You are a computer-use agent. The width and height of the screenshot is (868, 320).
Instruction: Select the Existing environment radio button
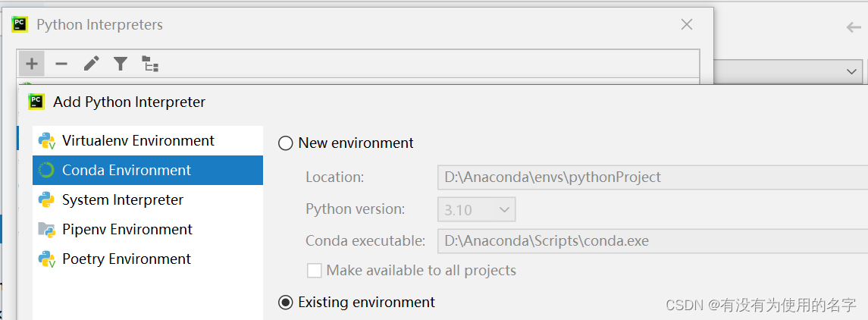(x=286, y=303)
